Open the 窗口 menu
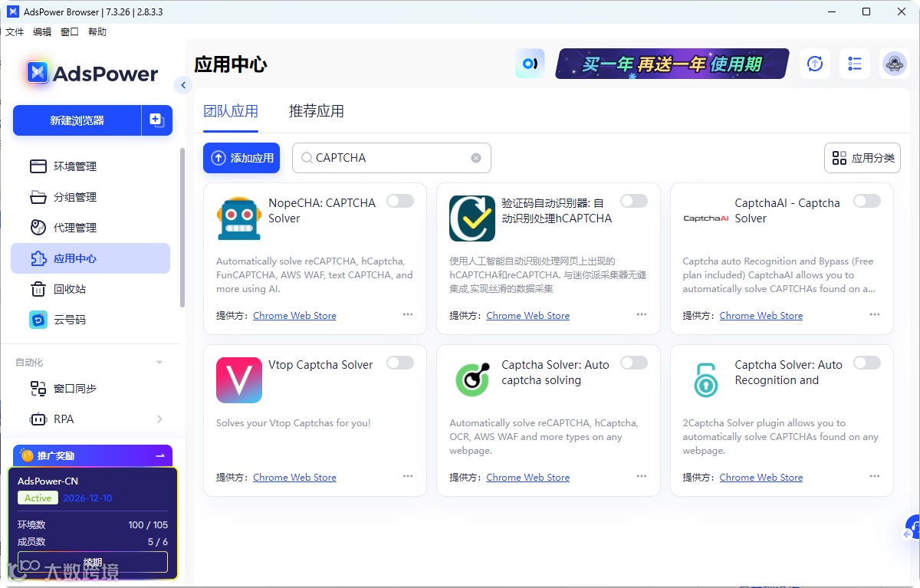 70,32
